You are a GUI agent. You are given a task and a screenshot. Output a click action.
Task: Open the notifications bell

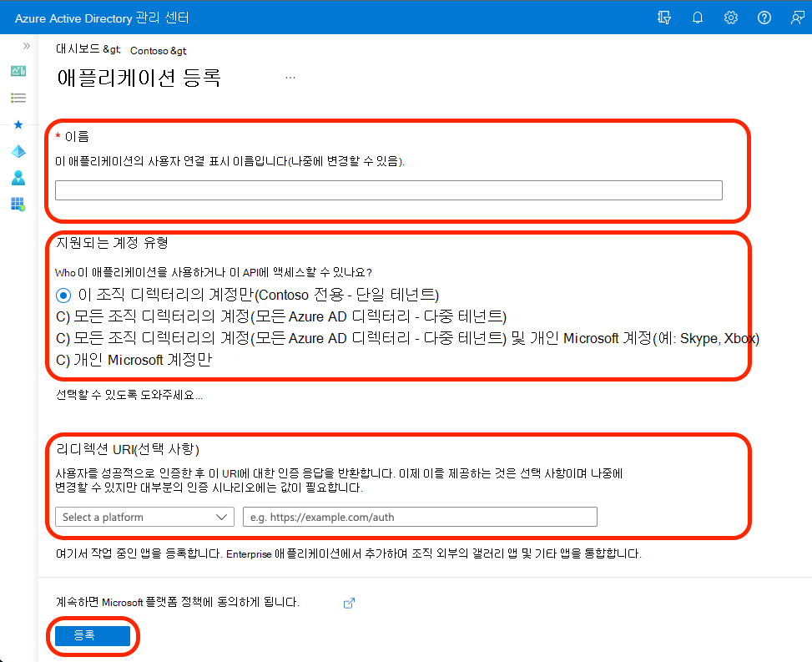[697, 18]
